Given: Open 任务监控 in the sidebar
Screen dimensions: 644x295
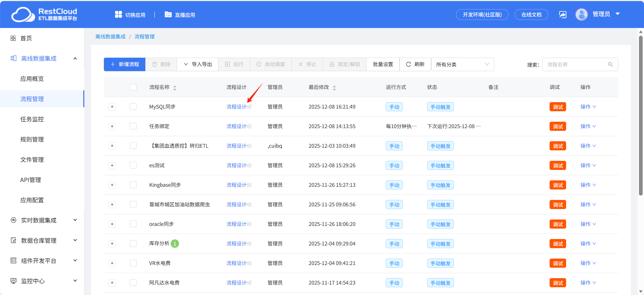Looking at the screenshot, I should coord(32,119).
